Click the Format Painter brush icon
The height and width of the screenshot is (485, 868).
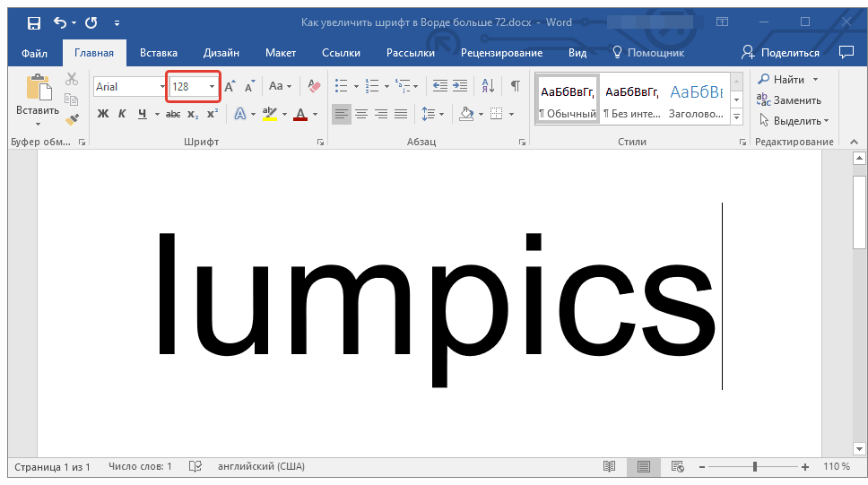(73, 118)
